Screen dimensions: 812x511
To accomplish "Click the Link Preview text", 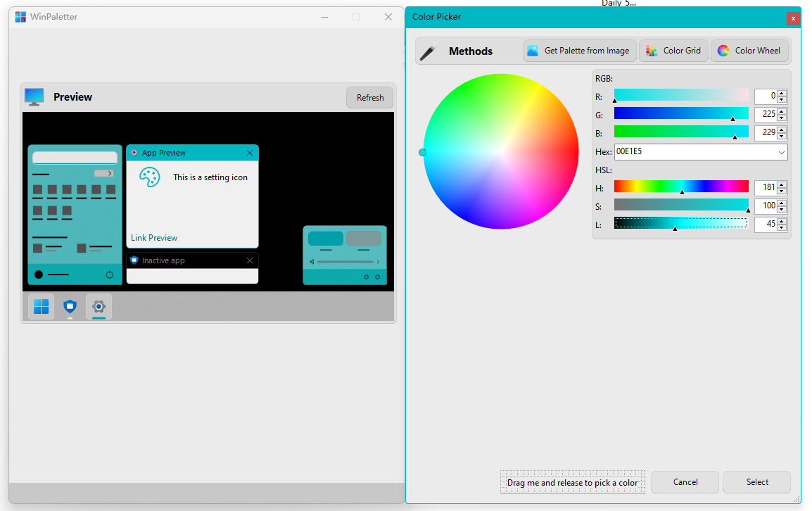I will pyautogui.click(x=154, y=238).
